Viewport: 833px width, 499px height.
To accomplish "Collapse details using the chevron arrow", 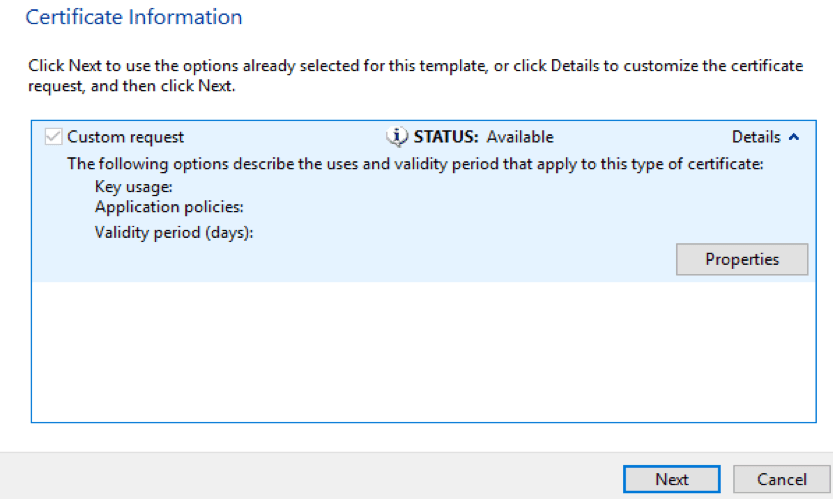I will 794,137.
